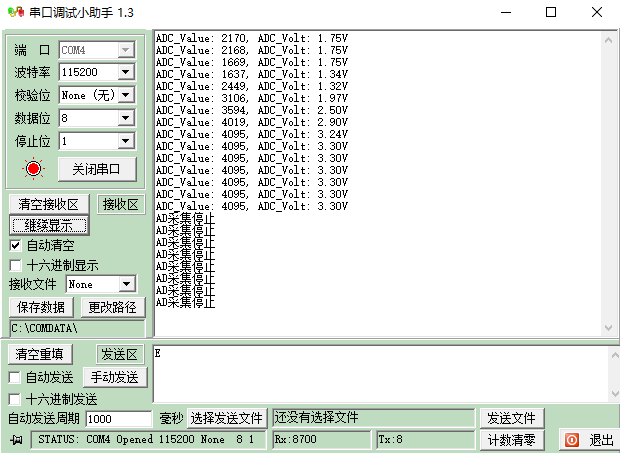The width and height of the screenshot is (620, 453).
Task: Click the red power icon beside 退出
Action: (x=572, y=440)
